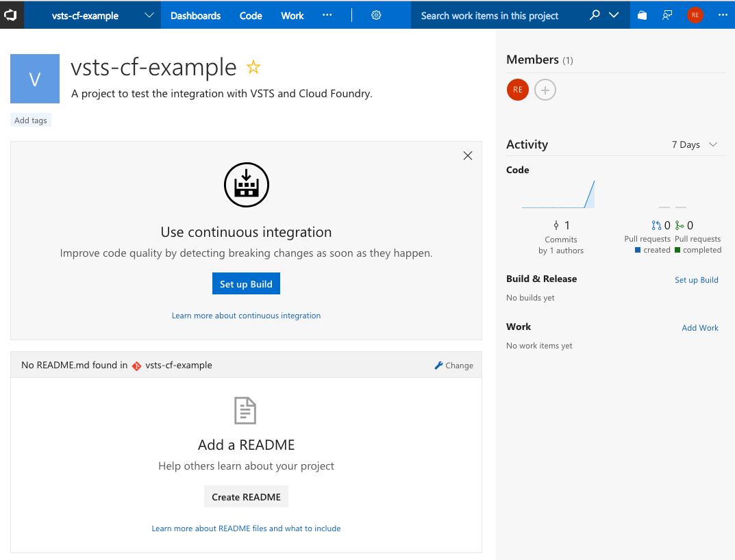
Task: Click the VSTS logo icon
Action: coord(12,14)
